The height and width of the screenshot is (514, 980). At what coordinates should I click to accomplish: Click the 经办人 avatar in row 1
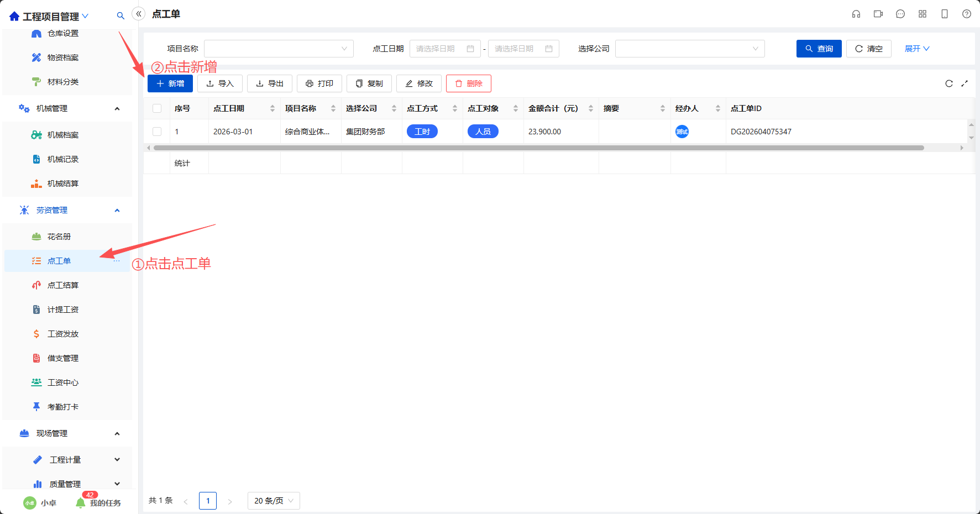[x=682, y=132]
